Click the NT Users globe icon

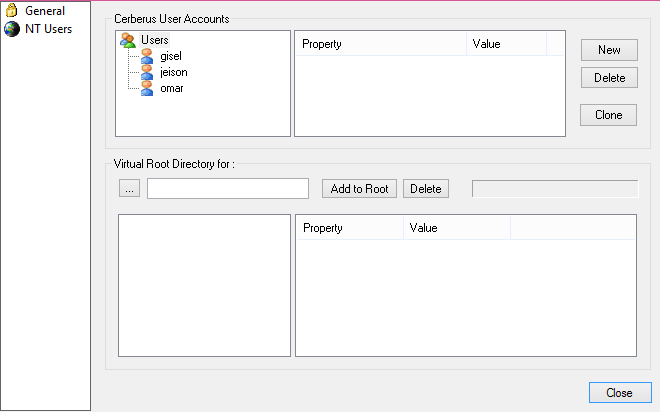coord(12,29)
